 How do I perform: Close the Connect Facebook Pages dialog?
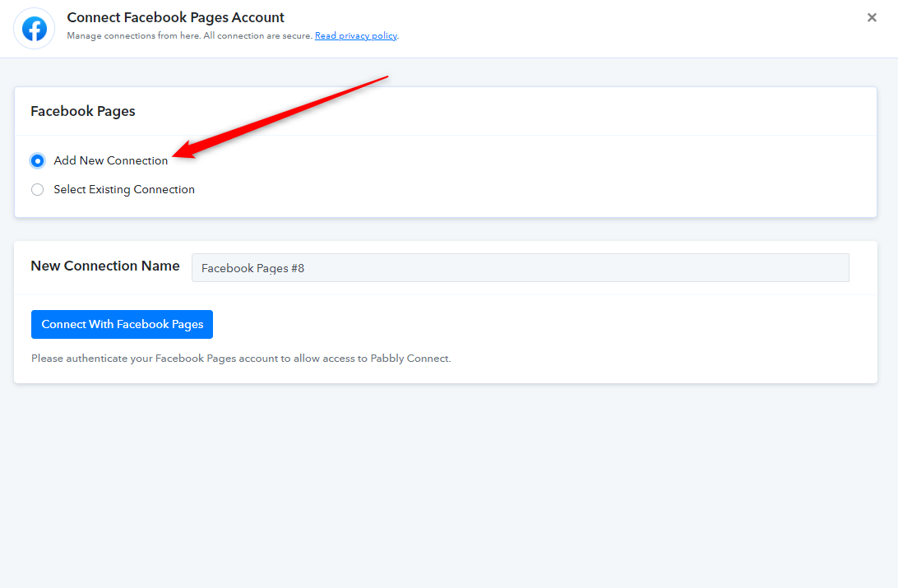[872, 18]
